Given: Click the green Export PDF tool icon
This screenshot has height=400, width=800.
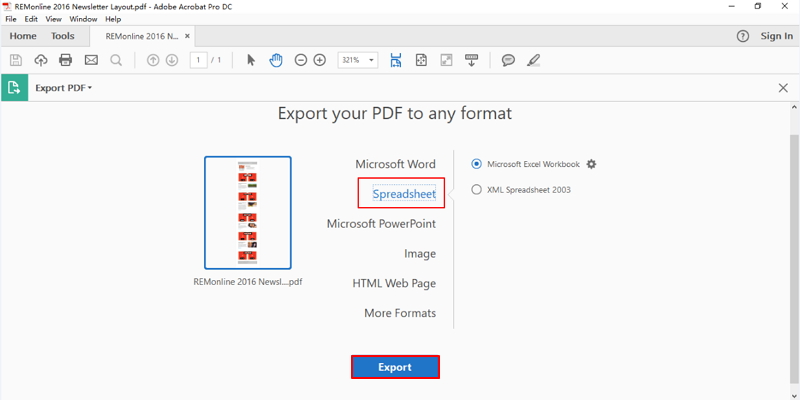Looking at the screenshot, I should [14, 88].
